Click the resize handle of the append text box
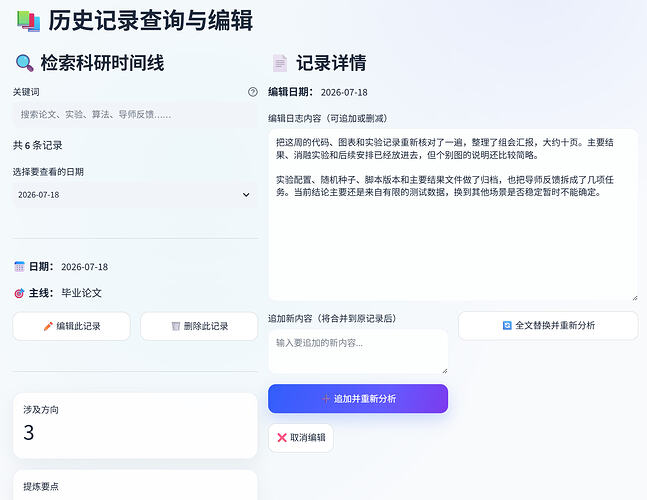647x500 pixels. pos(444,371)
